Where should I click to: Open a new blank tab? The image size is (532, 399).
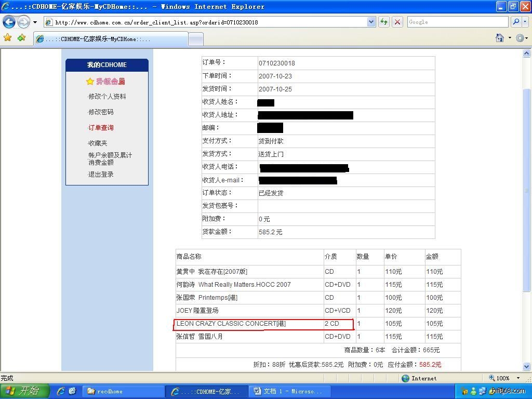[195, 39]
